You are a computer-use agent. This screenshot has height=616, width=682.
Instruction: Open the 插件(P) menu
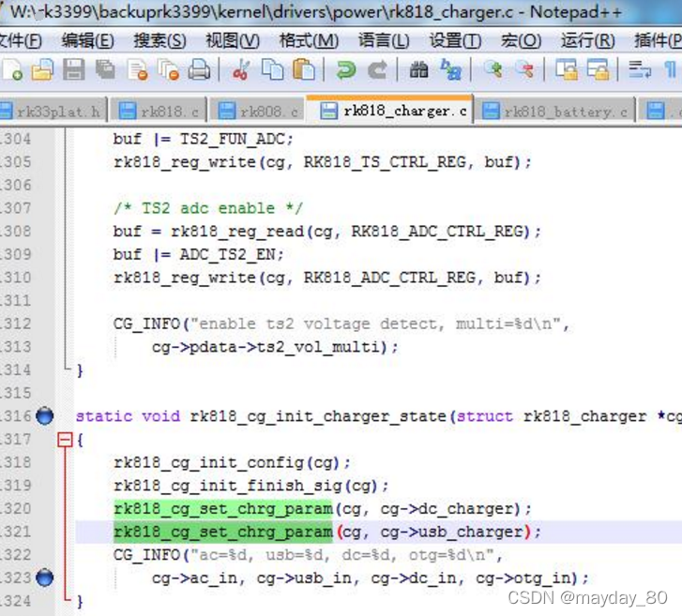658,41
